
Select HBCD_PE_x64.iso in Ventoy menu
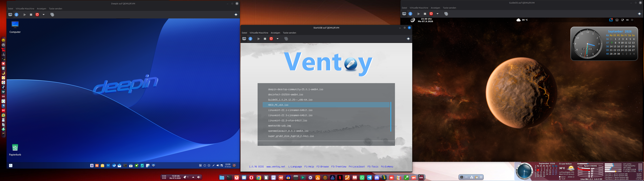coord(326,105)
